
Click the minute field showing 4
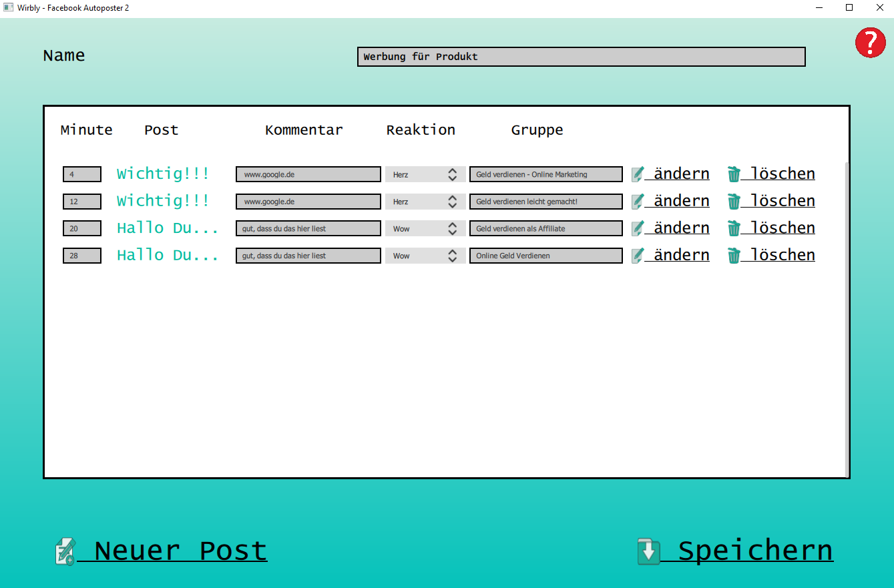pyautogui.click(x=82, y=174)
